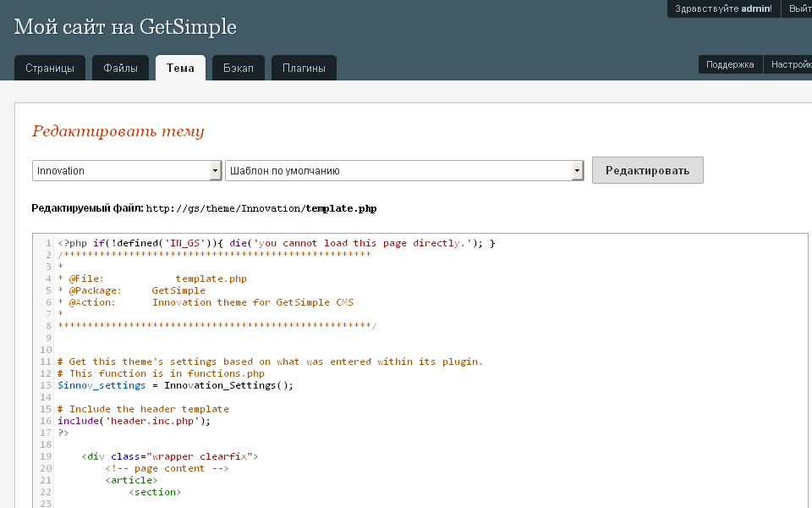Select the Тема tab
This screenshot has width=812, height=508.
click(180, 69)
